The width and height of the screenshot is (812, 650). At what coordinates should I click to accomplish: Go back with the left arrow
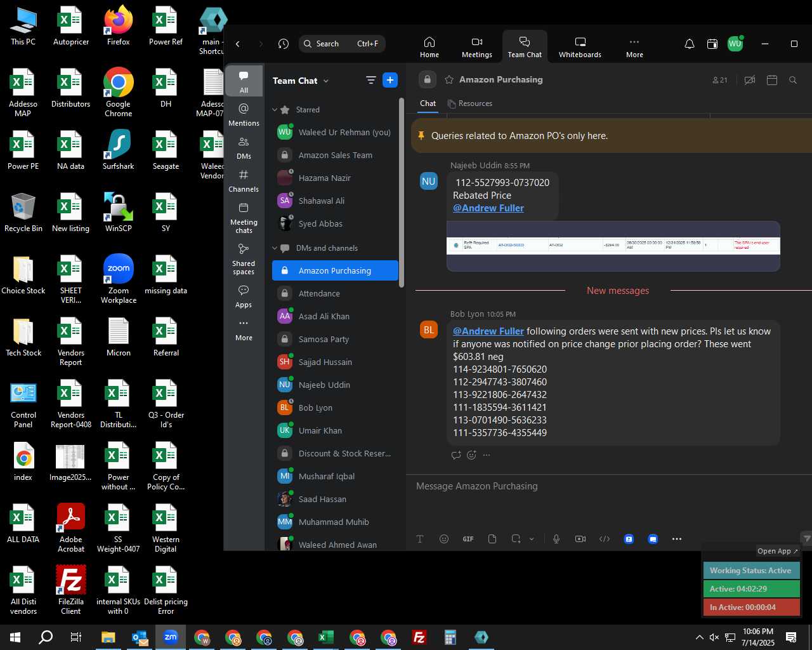pos(238,44)
